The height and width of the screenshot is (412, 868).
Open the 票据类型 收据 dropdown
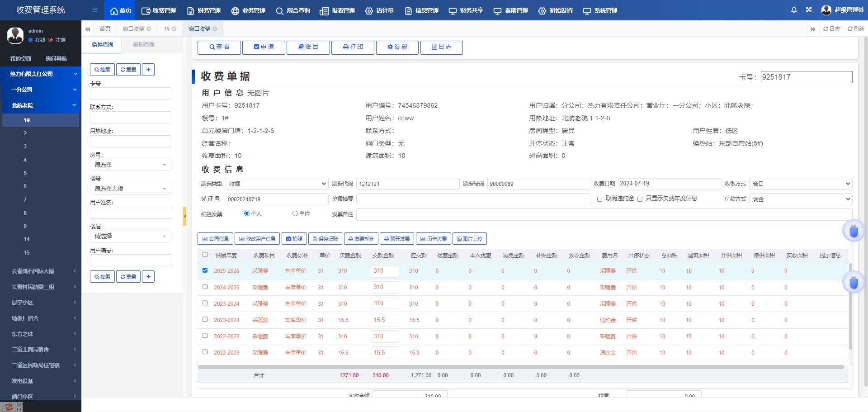tap(277, 184)
